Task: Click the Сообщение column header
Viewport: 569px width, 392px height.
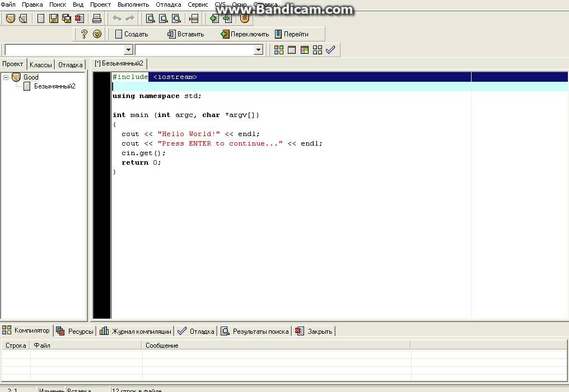Action: (276, 346)
